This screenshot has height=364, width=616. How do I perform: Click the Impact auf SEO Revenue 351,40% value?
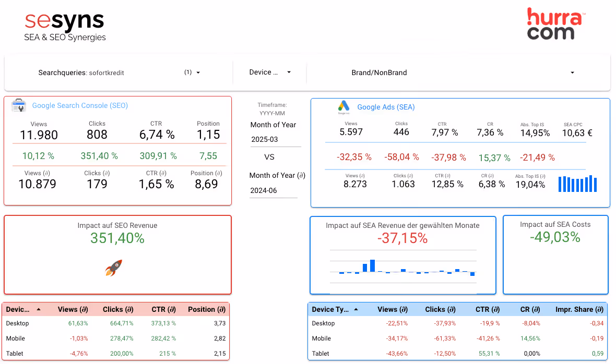(x=117, y=238)
